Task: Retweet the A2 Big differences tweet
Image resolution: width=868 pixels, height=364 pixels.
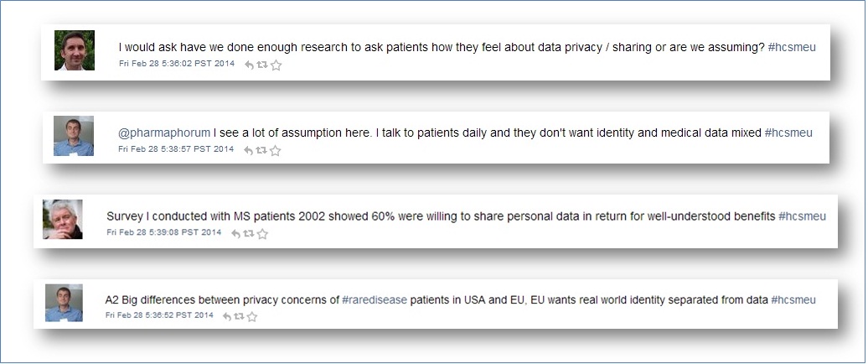Action: click(x=239, y=316)
